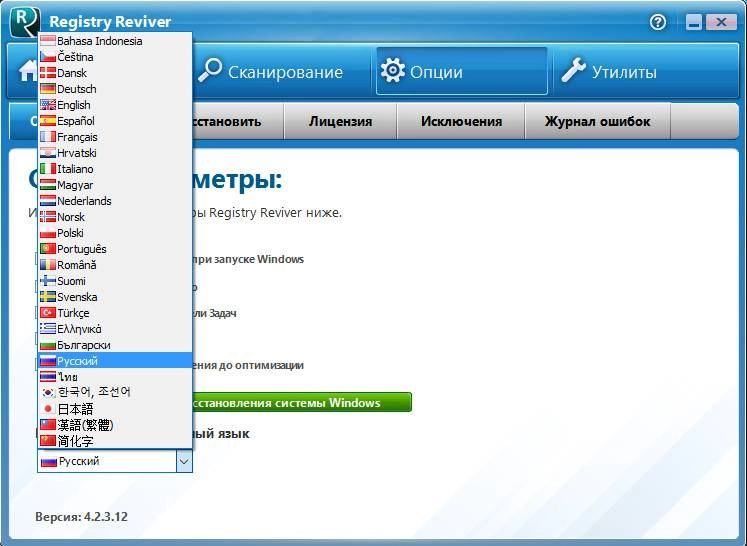This screenshot has height=546, width=747.
Task: Select Norsk language option
Action: click(x=115, y=217)
